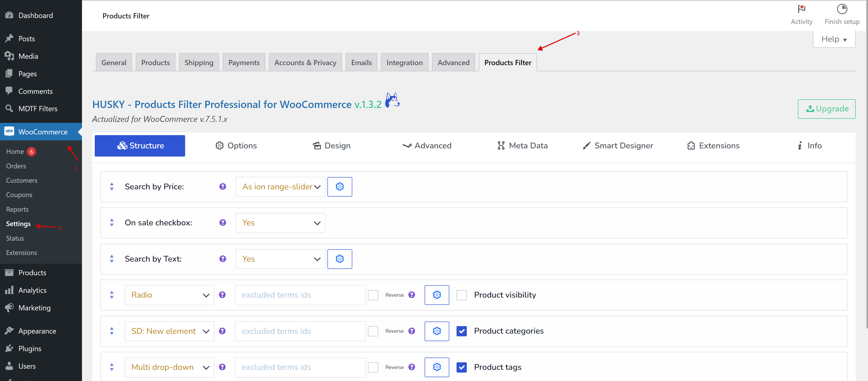Screen dimensions: 868x381
Task: Open gear settings for Product categories row
Action: tap(437, 331)
